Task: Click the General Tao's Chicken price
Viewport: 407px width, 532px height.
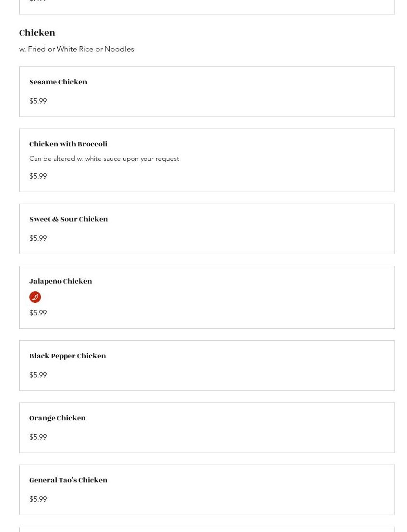Action: point(38,499)
